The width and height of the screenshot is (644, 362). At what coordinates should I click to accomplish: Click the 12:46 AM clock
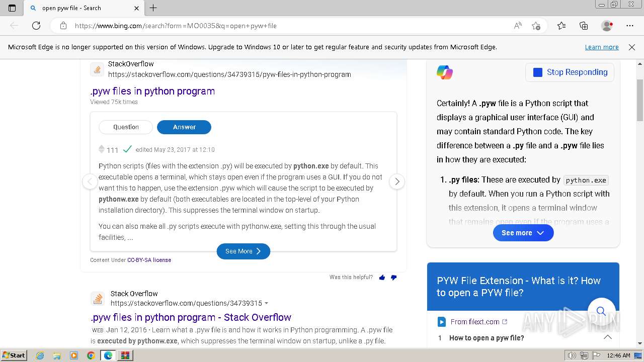point(618,355)
